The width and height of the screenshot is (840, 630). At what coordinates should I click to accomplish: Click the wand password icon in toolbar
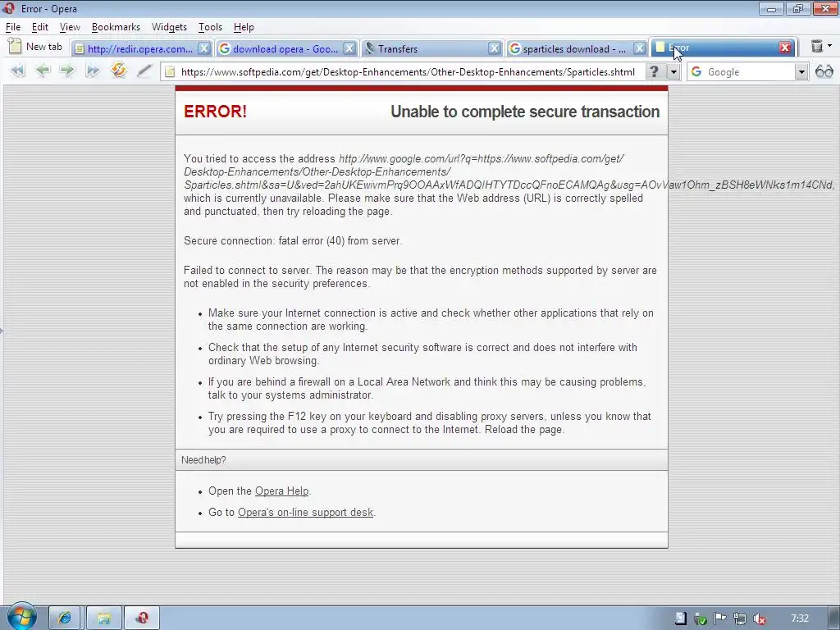point(144,71)
